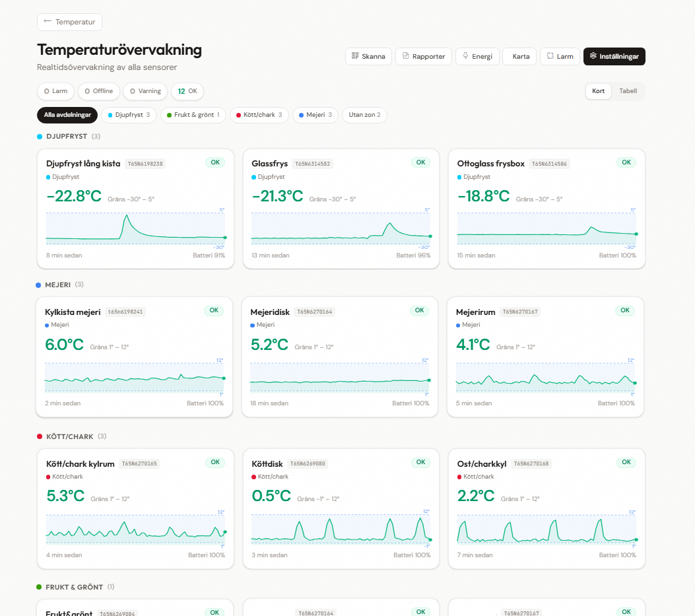Click the T65N6198238 sensor ID tag
The image size is (695, 616).
145,164
